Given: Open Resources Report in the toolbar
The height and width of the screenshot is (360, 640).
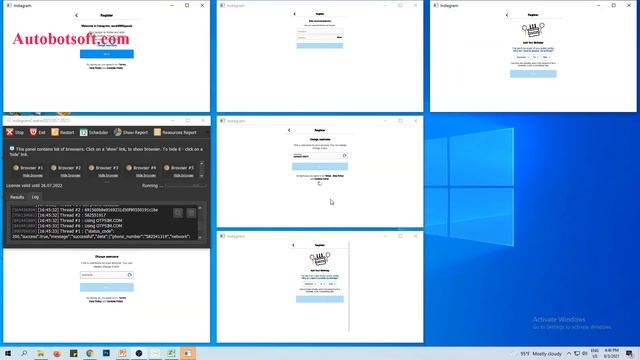Looking at the screenshot, I should 175,132.
